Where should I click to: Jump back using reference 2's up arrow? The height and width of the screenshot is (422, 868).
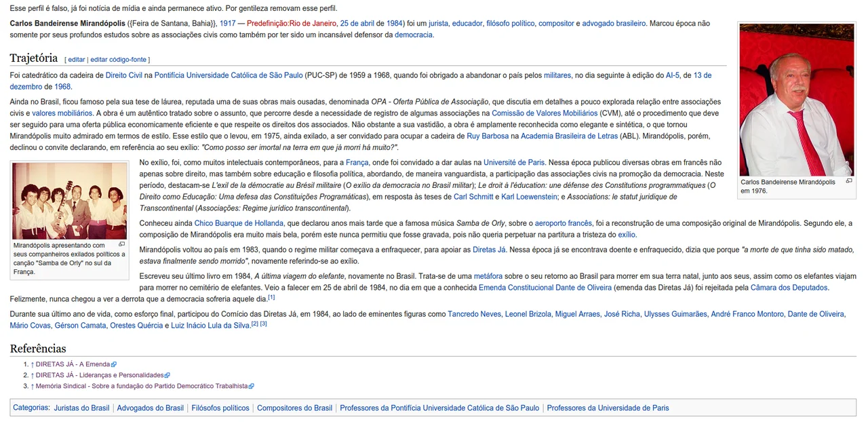tap(32, 375)
